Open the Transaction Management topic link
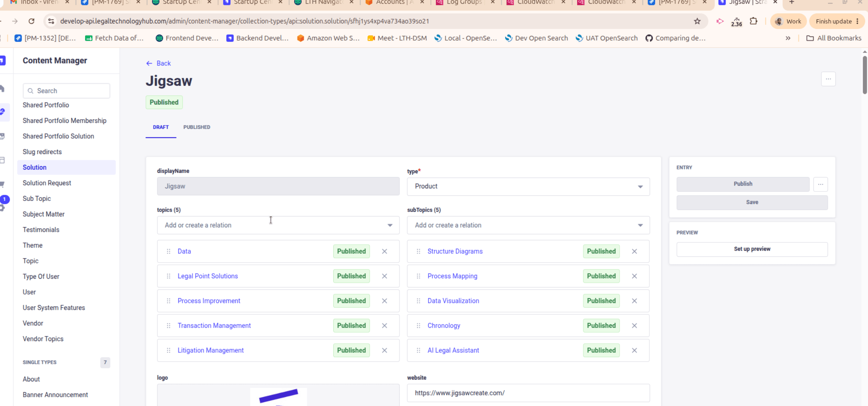 tap(214, 326)
